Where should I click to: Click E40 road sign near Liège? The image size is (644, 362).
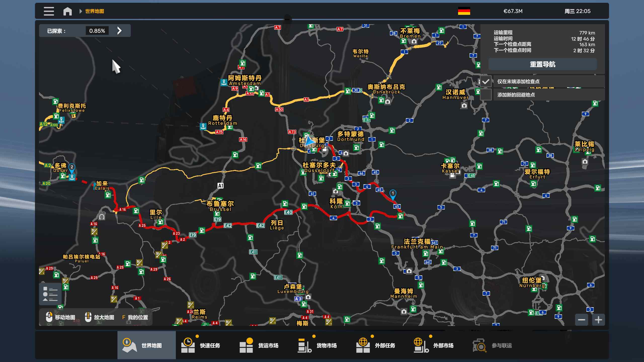288,212
